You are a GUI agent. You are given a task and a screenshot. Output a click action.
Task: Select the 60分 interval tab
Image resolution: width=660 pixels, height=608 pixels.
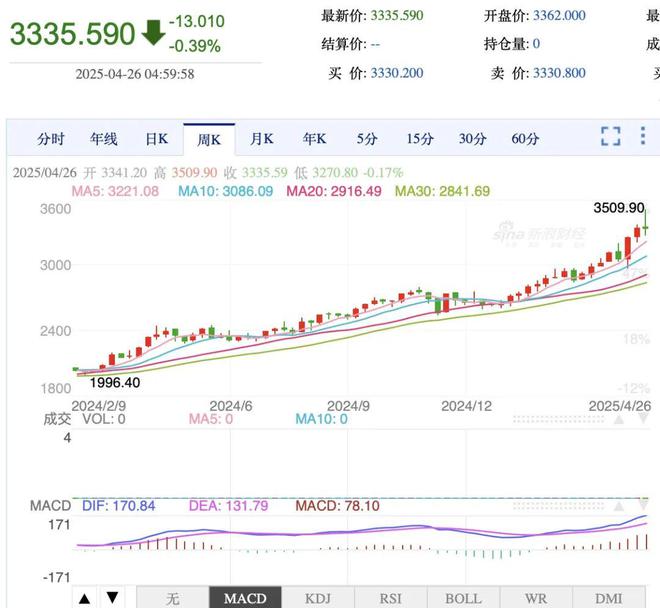pos(525,139)
